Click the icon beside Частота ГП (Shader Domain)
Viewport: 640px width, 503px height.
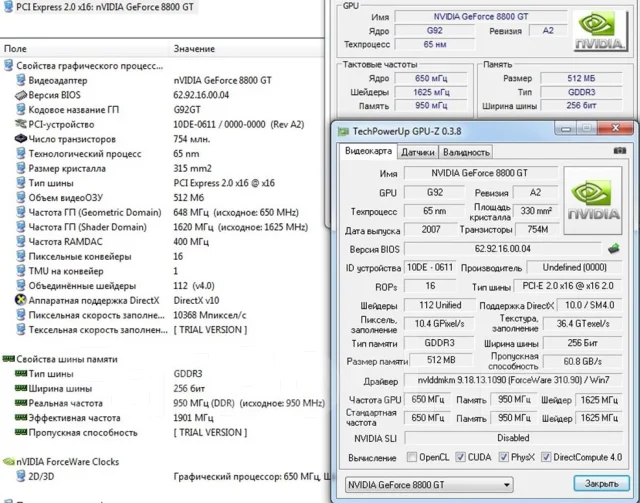[x=21, y=227]
